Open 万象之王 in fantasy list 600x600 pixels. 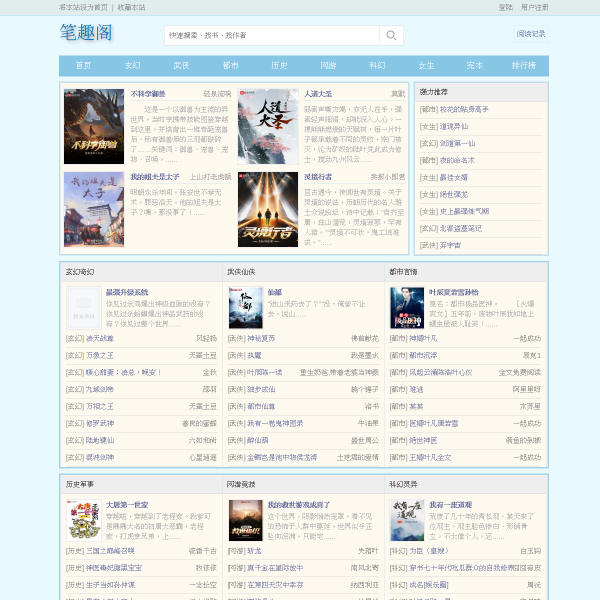pyautogui.click(x=99, y=355)
